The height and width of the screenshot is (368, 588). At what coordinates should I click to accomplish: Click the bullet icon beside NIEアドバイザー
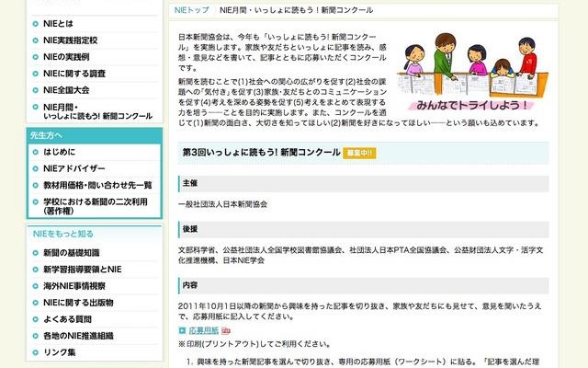36,168
